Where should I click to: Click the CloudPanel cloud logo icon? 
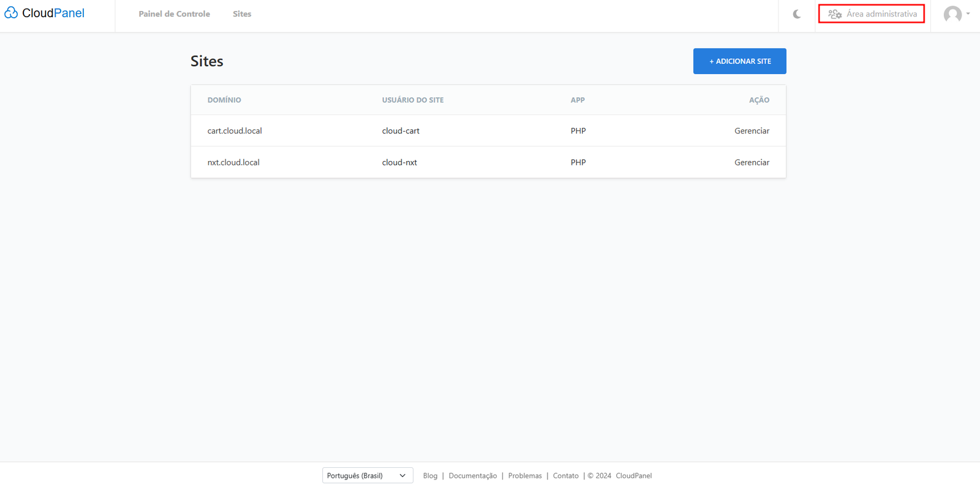pyautogui.click(x=11, y=13)
